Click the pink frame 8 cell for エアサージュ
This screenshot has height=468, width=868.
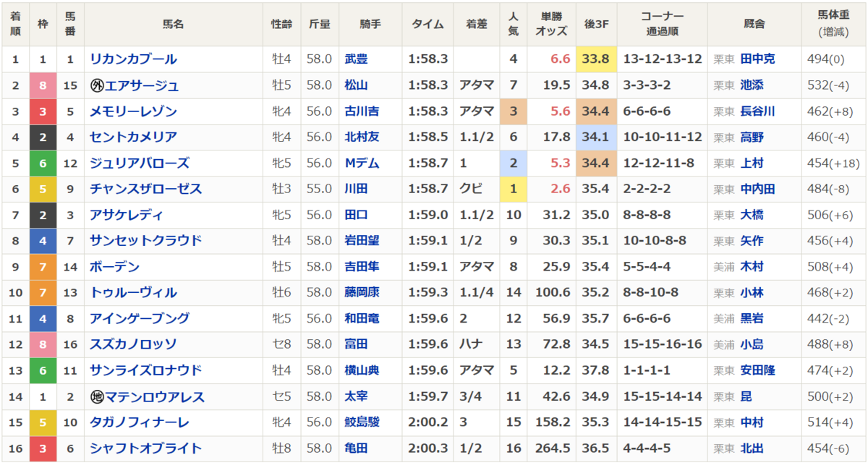43,85
